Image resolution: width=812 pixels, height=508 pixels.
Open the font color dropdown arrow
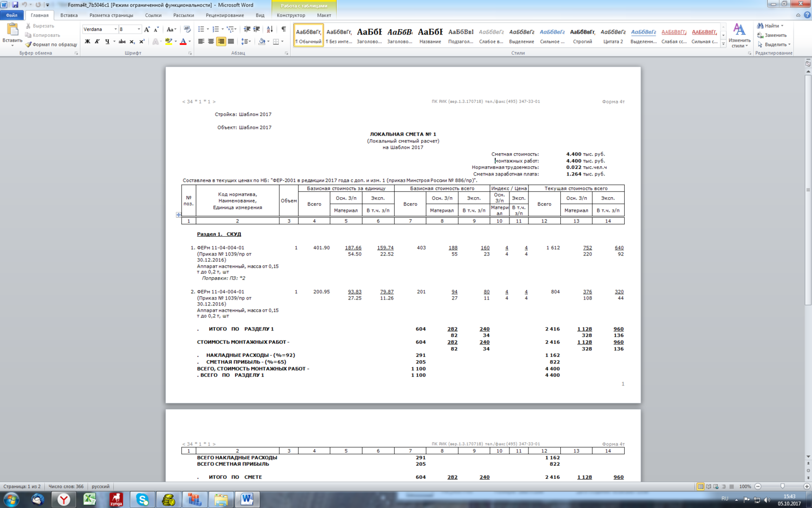click(190, 42)
